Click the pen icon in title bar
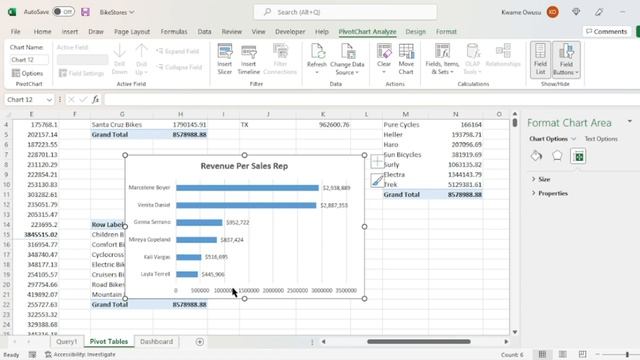The image size is (640, 360). tap(599, 12)
